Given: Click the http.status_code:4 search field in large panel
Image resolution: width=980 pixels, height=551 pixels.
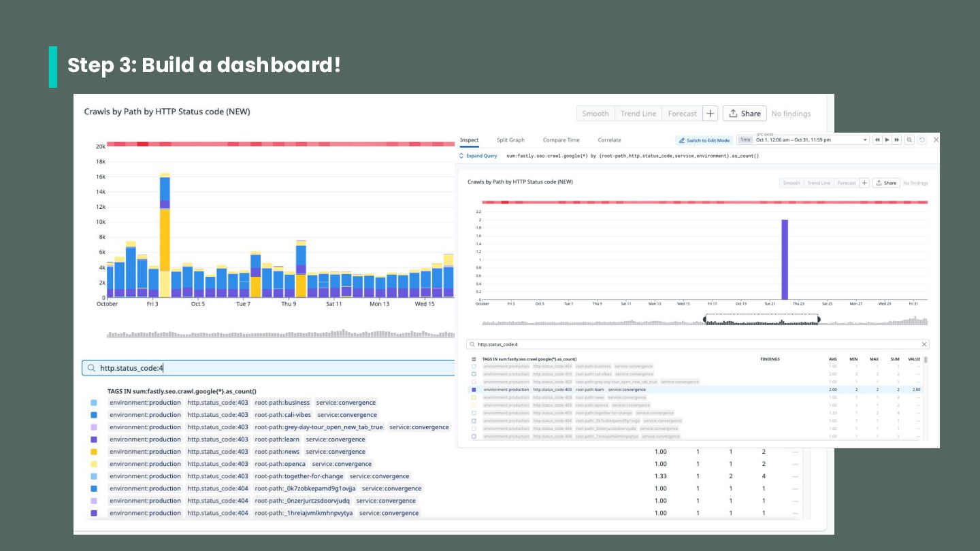Looking at the screenshot, I should coord(268,368).
